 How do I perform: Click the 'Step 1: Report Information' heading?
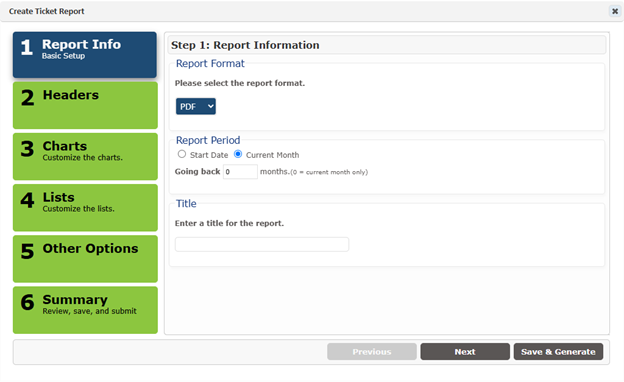[245, 45]
